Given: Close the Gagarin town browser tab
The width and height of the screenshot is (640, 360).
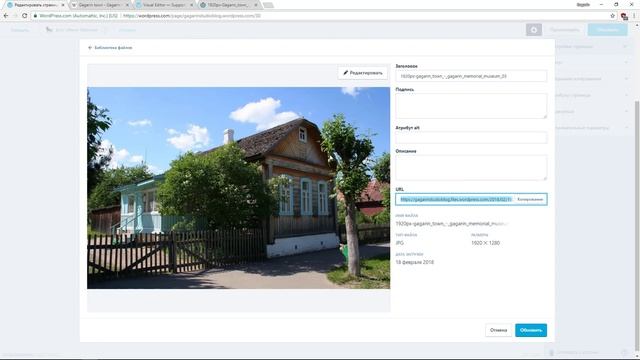Looking at the screenshot, I should [x=127, y=5].
